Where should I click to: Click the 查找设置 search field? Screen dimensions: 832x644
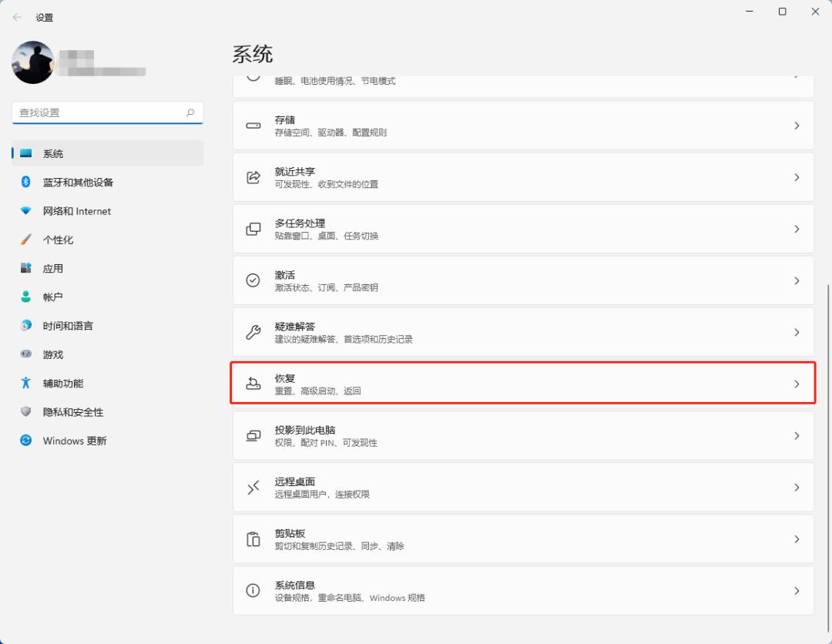click(107, 112)
